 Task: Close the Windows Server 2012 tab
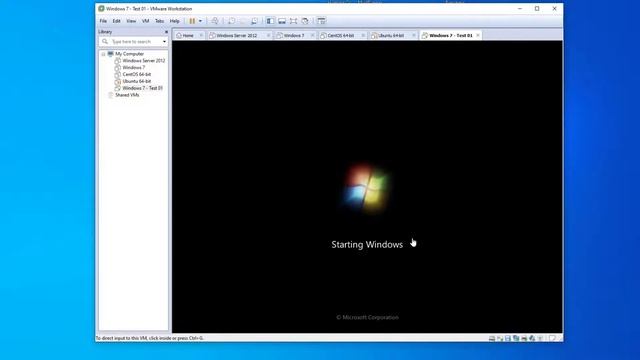(x=268, y=36)
